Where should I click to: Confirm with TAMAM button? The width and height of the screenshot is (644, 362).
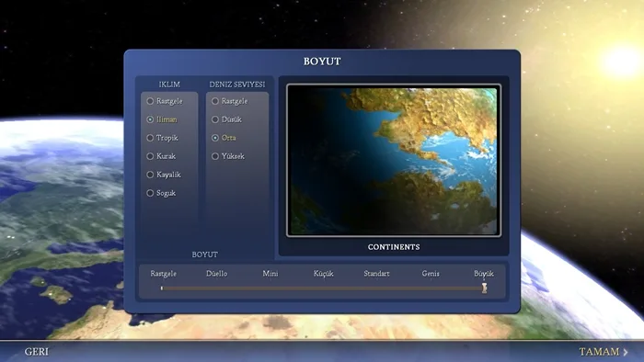point(604,352)
